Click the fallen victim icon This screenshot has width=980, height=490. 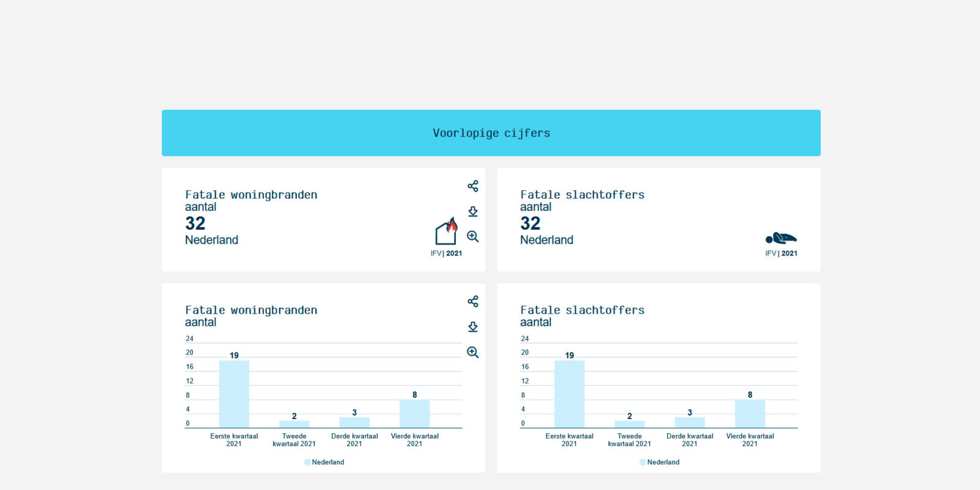[x=781, y=238]
